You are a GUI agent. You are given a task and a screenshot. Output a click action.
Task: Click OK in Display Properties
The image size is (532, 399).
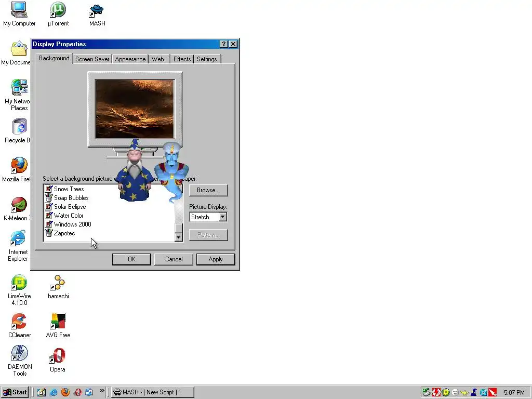(131, 259)
